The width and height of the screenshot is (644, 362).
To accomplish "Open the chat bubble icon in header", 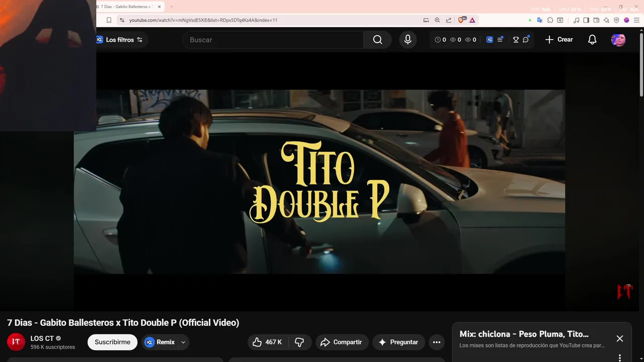I will 526,39.
